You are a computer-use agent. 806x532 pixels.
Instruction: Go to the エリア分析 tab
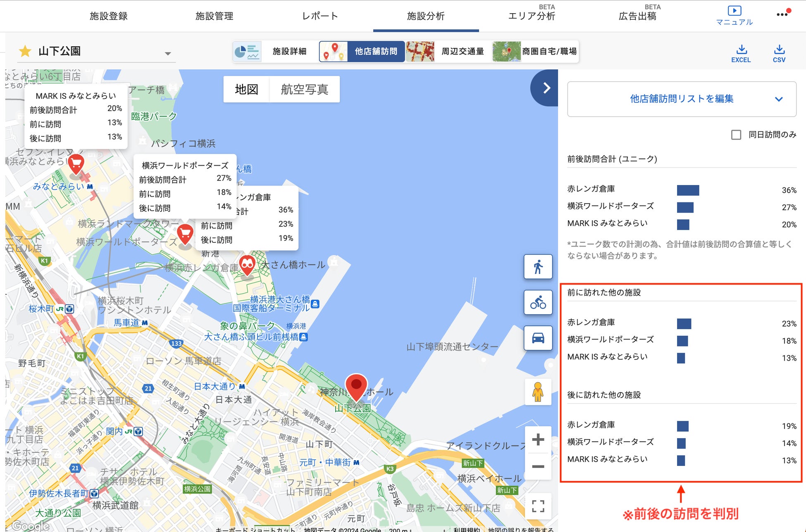click(x=531, y=16)
